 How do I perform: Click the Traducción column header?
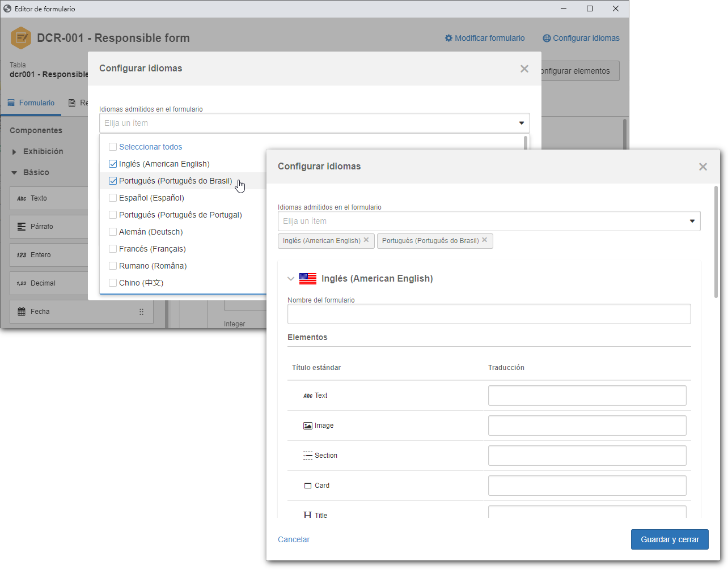506,368
